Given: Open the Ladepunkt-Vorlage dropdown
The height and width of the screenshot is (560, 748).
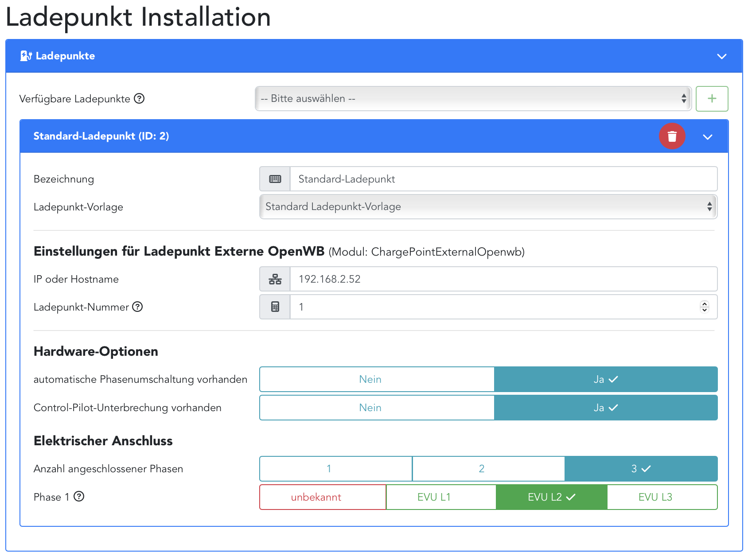Looking at the screenshot, I should [x=488, y=207].
